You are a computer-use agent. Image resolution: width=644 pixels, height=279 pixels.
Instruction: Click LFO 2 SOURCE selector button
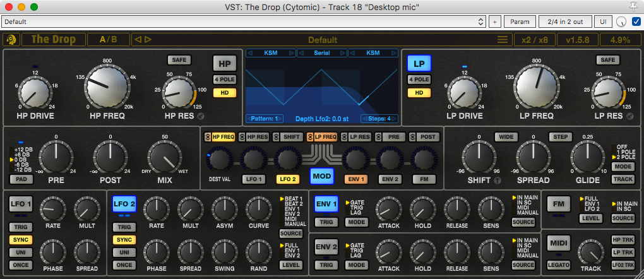point(291,234)
